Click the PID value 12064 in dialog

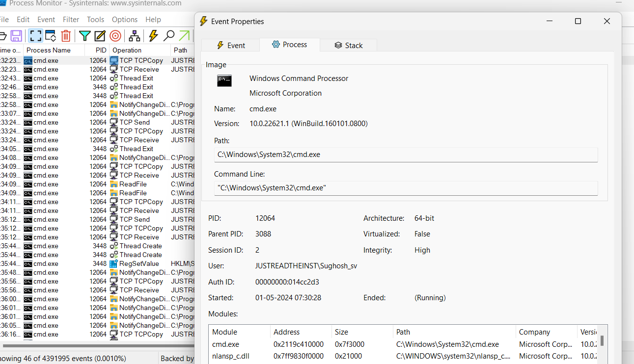pos(266,218)
